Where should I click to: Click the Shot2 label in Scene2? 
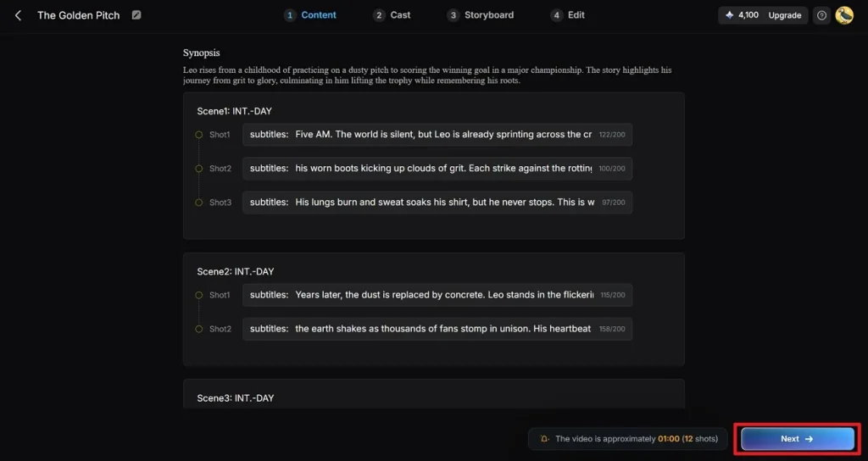(220, 329)
